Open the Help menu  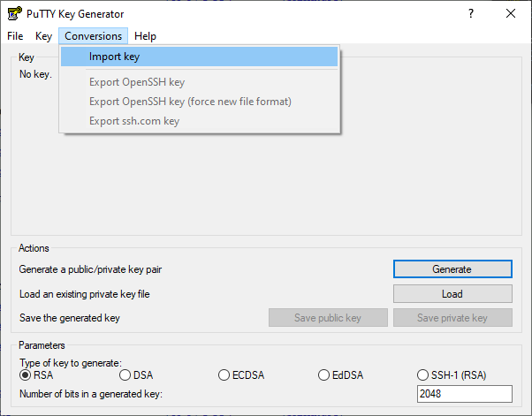(145, 36)
